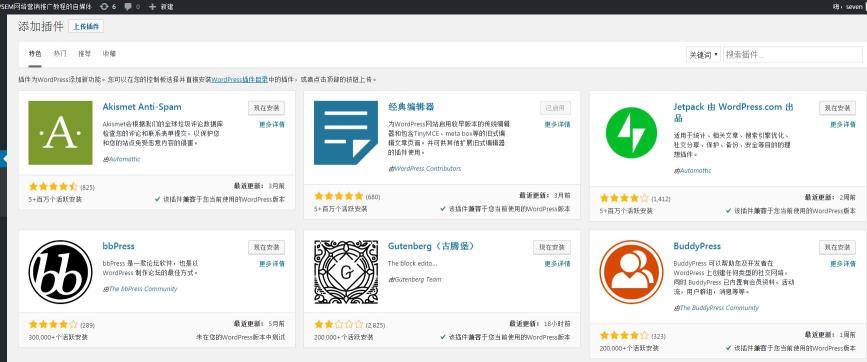Open the Akismet Anti-Spam title link
The image size is (867, 362).
point(142,107)
